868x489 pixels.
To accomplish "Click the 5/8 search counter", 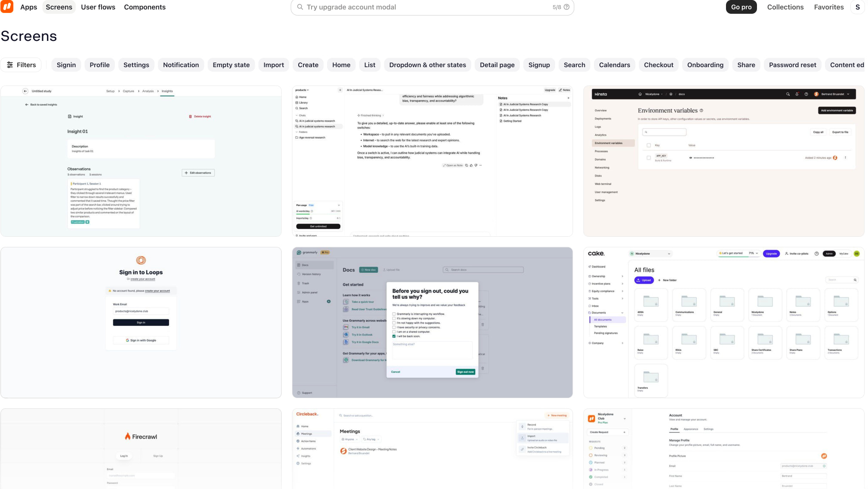I will click(x=556, y=7).
